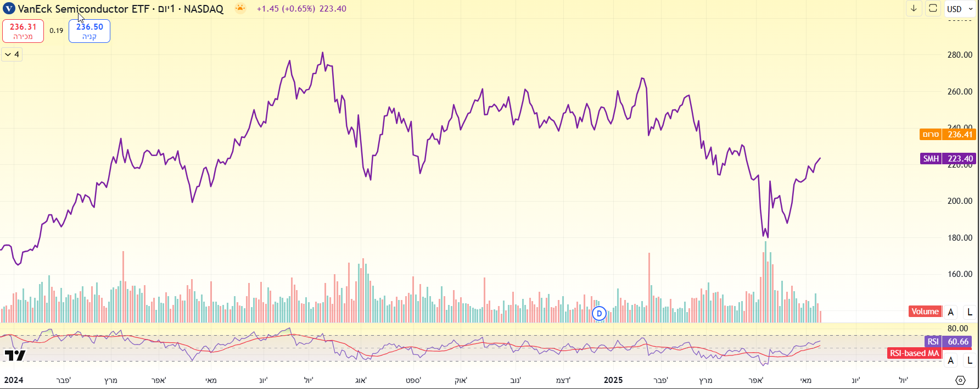This screenshot has height=389, width=980.
Task: Click the ספט' label on the time axis
Action: click(413, 380)
